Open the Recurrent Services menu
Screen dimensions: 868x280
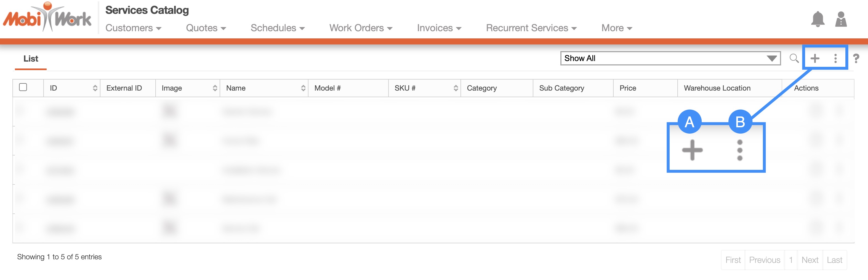click(x=531, y=28)
